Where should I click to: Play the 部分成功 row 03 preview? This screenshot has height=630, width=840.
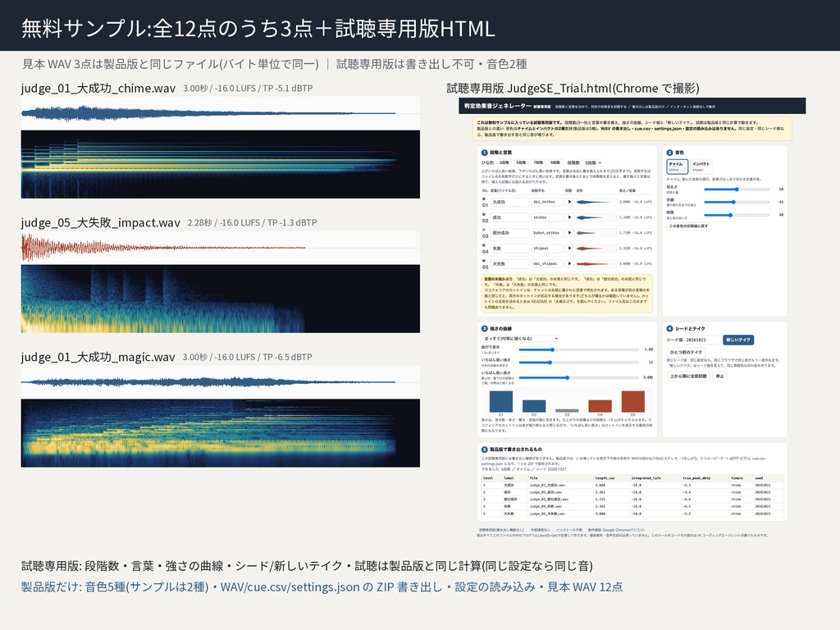coord(569,233)
